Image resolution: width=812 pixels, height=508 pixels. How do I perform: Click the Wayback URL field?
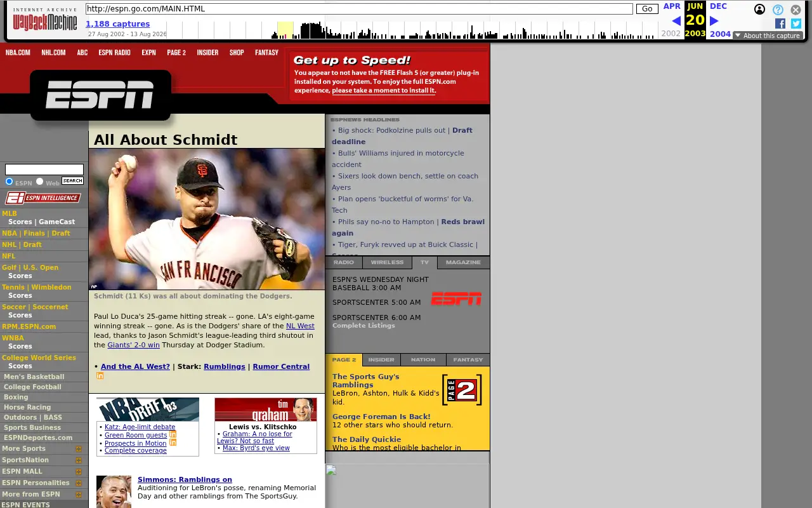click(359, 9)
